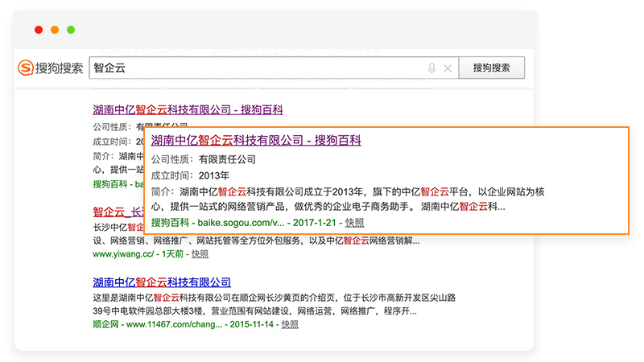Click the red close window dot
Image resolution: width=644 pixels, height=362 pixels.
(39, 30)
